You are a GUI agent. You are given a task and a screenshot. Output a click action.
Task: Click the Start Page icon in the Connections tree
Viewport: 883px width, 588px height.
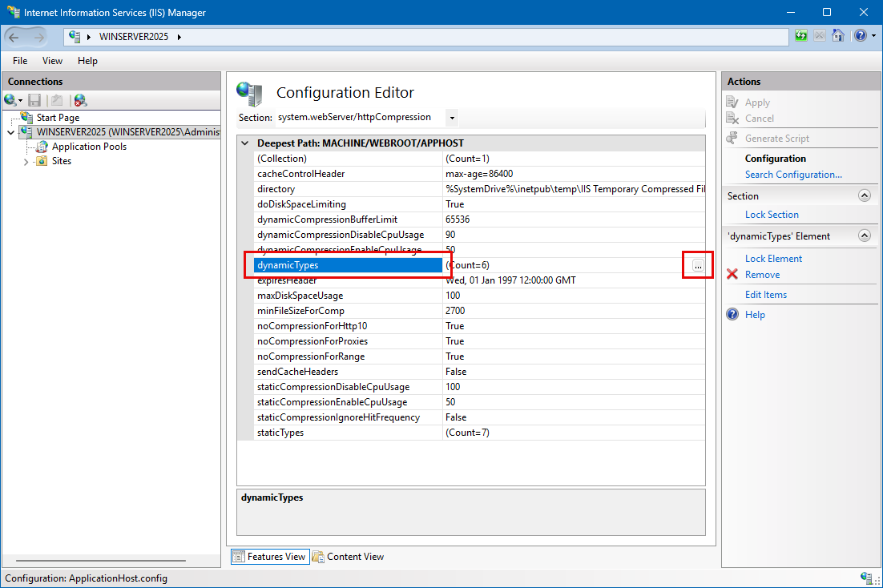tap(27, 118)
